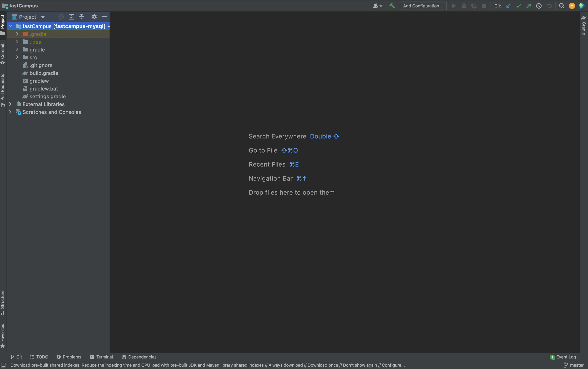Click Select Opened File crosshair icon
The height and width of the screenshot is (369, 588).
coord(61,17)
